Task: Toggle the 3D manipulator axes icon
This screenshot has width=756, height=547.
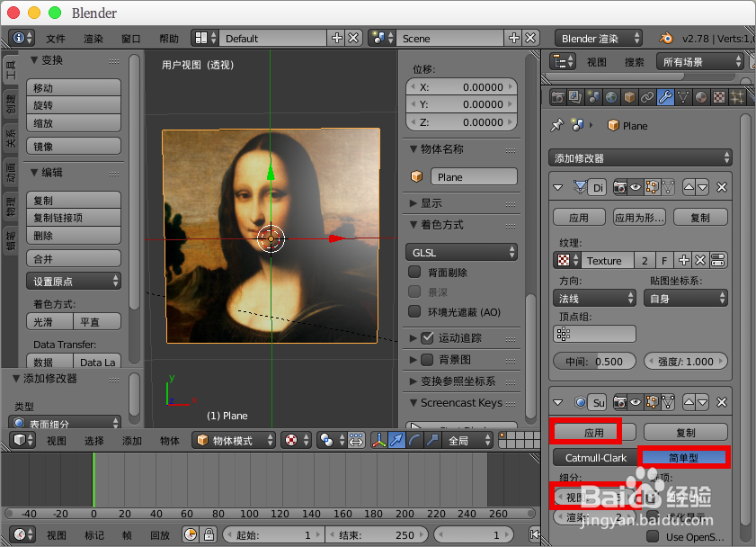Action: [379, 440]
